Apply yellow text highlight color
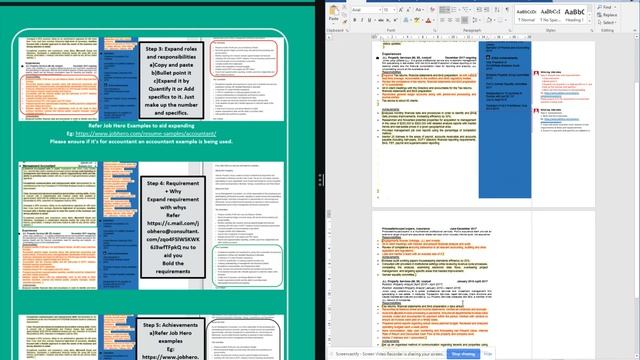Screen dimensions: 640x360 coord(416,20)
